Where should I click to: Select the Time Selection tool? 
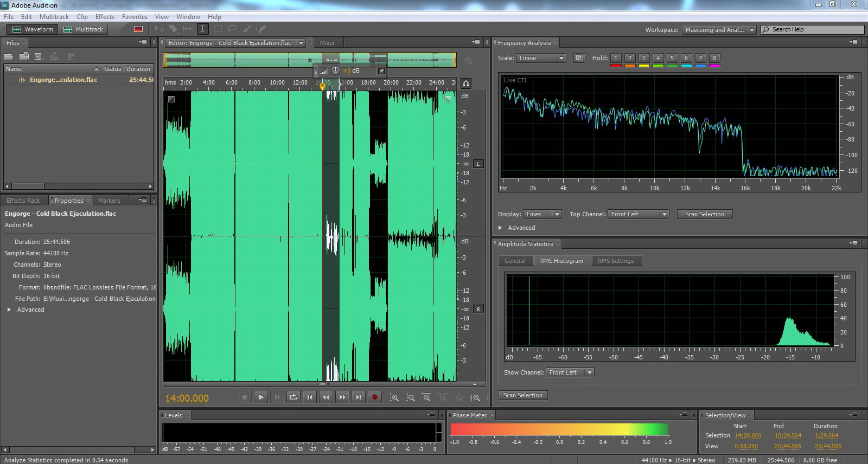(202, 29)
